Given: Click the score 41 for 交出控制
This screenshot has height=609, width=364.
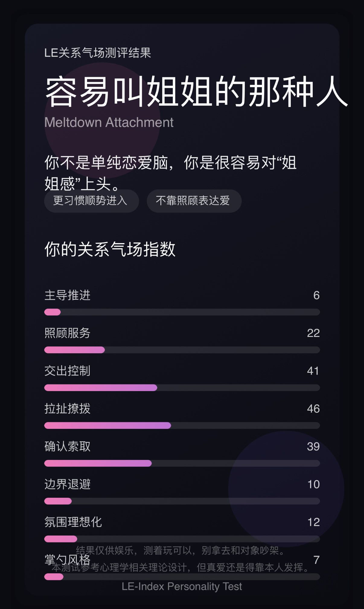Looking at the screenshot, I should click(313, 371).
